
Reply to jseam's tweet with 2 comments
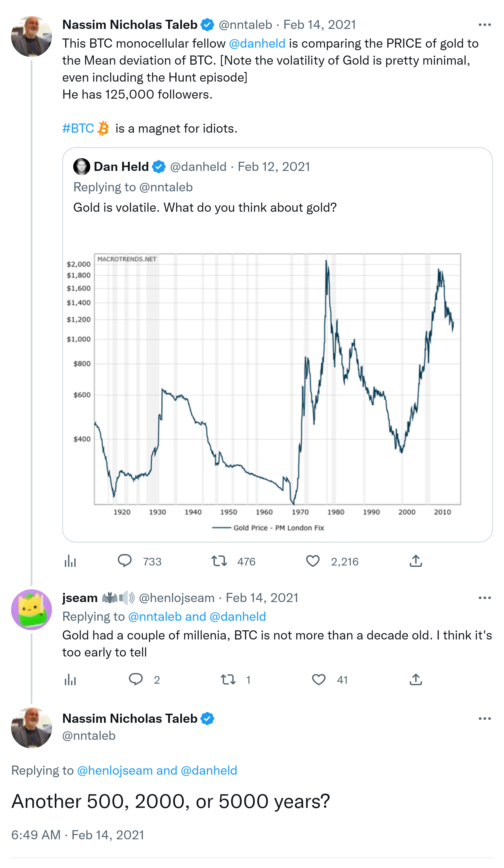pyautogui.click(x=136, y=679)
